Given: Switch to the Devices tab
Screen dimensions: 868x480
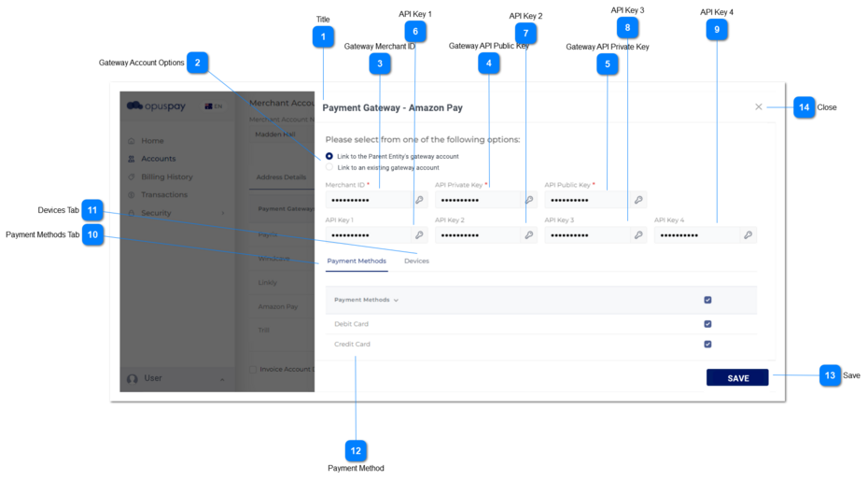Looking at the screenshot, I should point(416,261).
